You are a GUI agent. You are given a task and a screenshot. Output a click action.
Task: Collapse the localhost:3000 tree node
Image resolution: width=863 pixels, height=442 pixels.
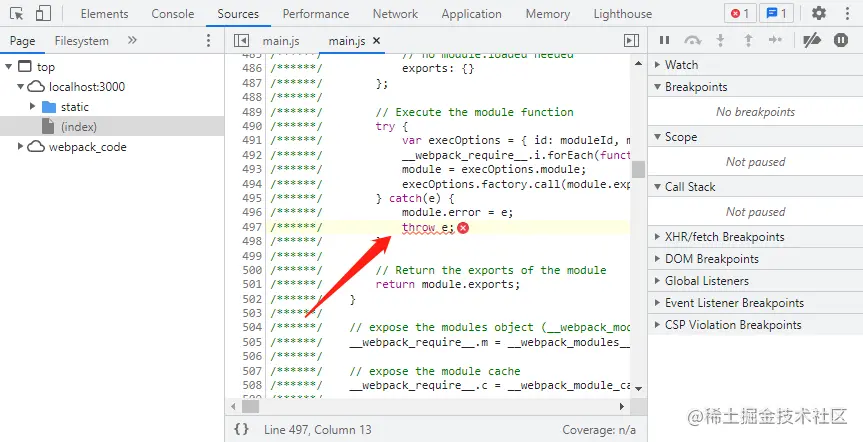20,86
